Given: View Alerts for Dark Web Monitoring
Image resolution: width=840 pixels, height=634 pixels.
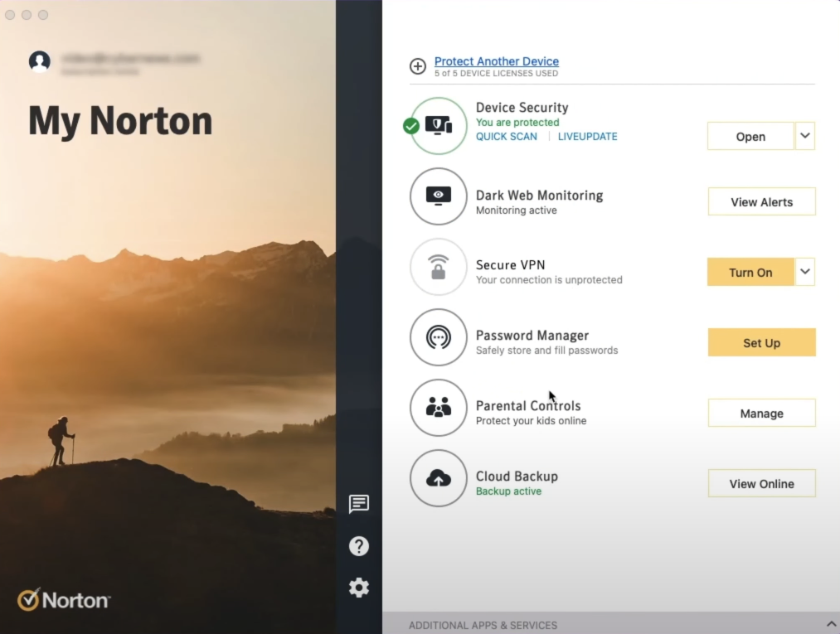Looking at the screenshot, I should (762, 202).
